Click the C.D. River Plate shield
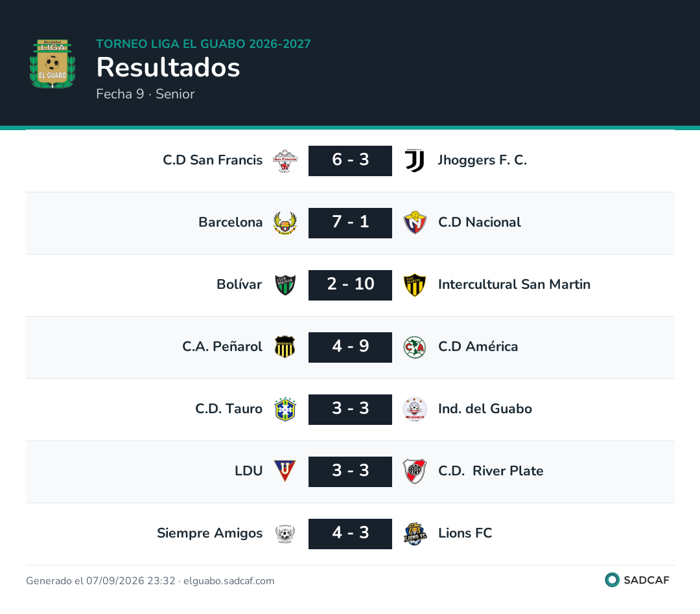This screenshot has height=614, width=700. [x=415, y=472]
